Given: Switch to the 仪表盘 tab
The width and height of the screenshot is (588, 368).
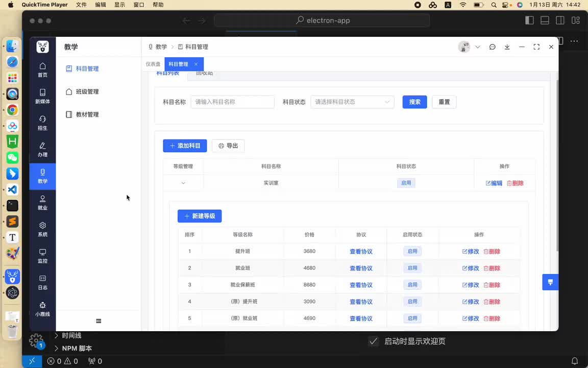Looking at the screenshot, I should pyautogui.click(x=153, y=64).
